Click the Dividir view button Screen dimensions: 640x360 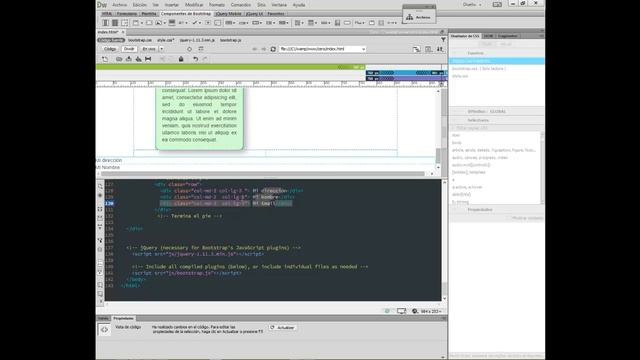pos(129,49)
